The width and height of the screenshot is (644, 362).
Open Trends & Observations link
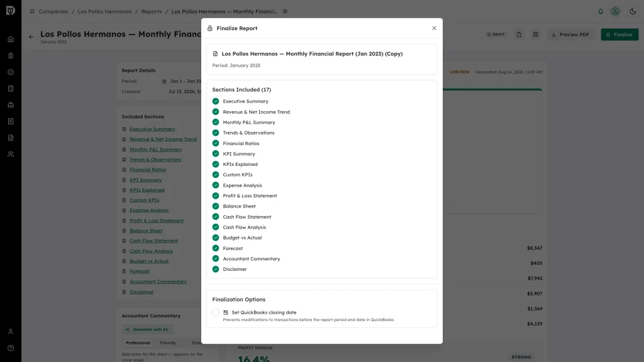pos(155,160)
